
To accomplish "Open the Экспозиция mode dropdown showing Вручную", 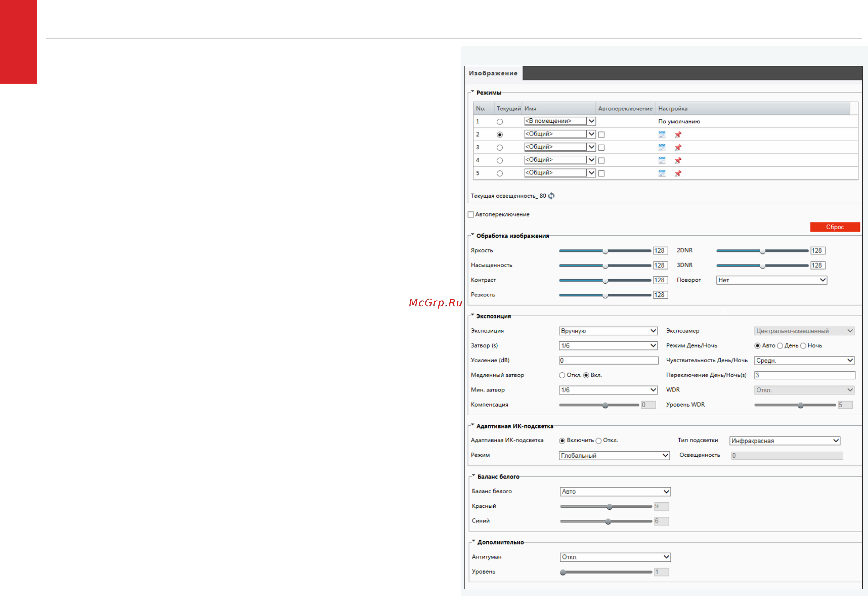I will 608,331.
